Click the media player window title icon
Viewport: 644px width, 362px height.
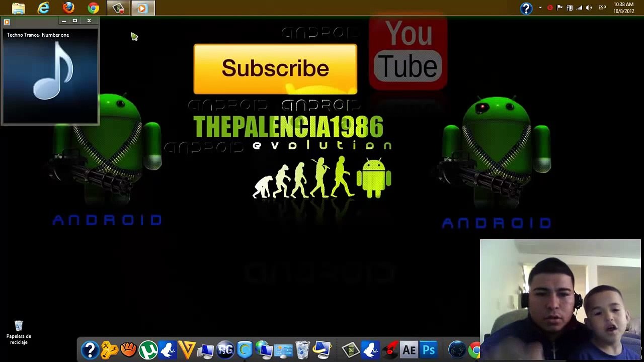(x=7, y=22)
